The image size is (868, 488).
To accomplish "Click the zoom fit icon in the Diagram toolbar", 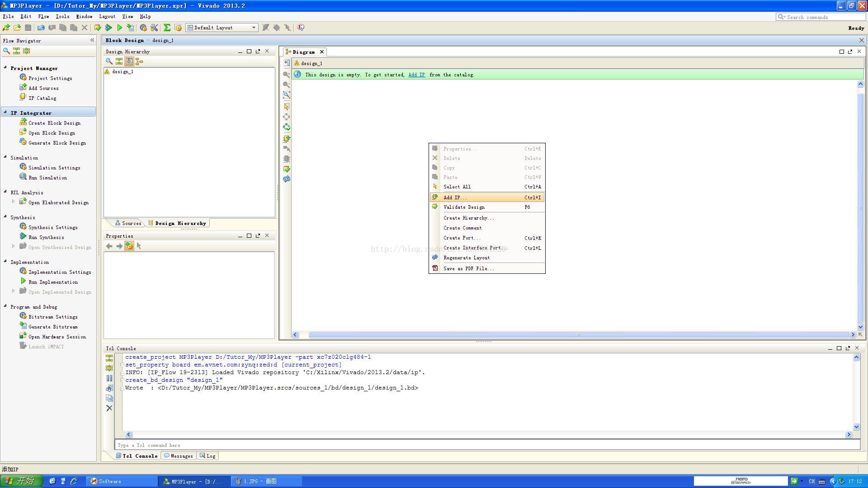I will (287, 95).
